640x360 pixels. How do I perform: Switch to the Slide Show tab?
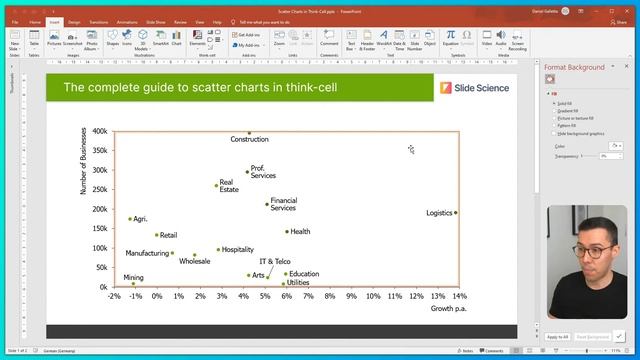tap(156, 22)
